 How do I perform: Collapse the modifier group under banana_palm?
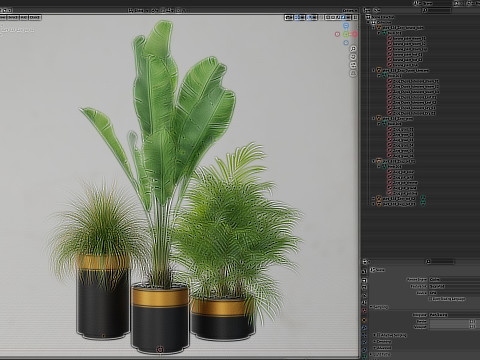point(379,33)
